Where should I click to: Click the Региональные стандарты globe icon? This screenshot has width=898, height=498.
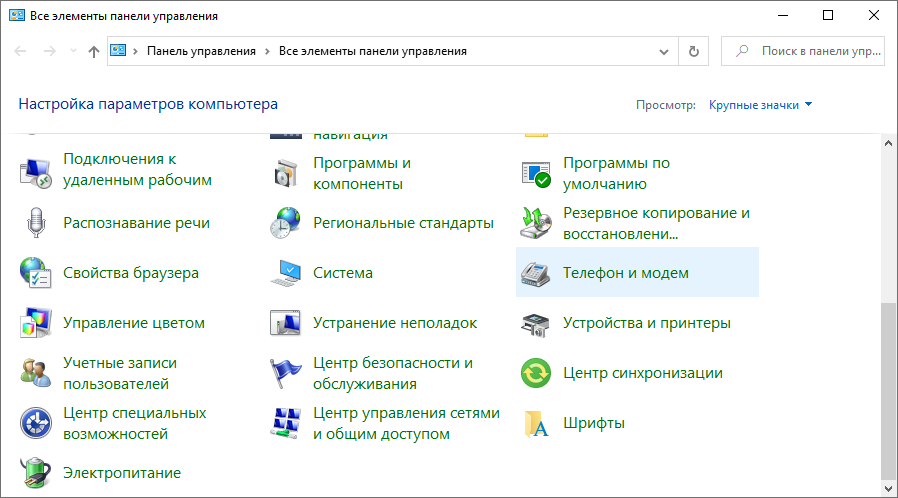click(x=286, y=223)
